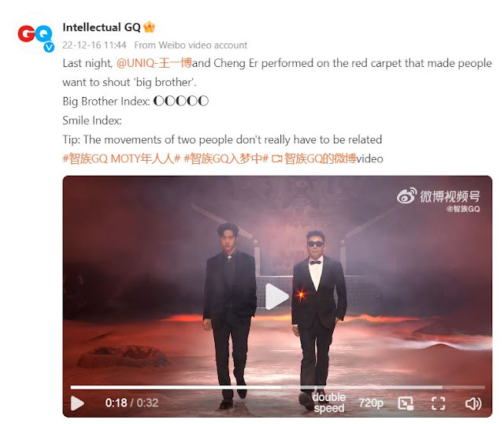
Task: Seek on the video progress bar
Action: click(x=278, y=387)
